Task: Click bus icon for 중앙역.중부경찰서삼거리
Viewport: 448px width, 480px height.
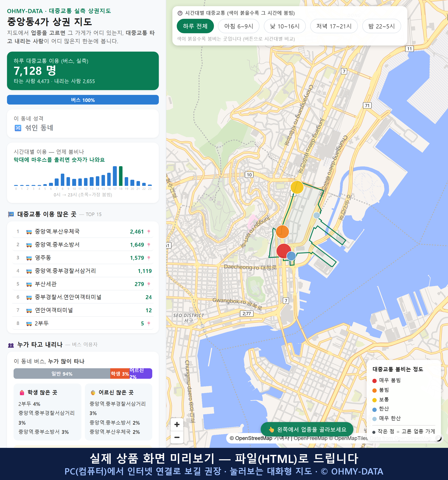Action: [x=29, y=271]
